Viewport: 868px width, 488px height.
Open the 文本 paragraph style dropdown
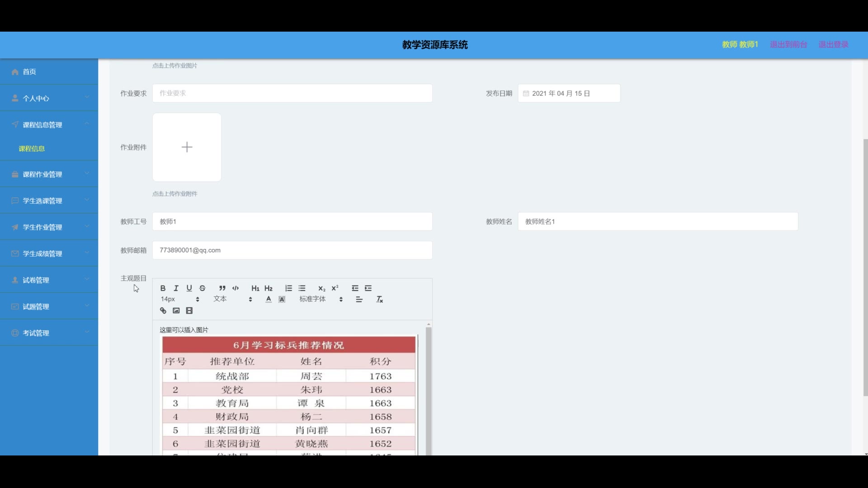click(232, 299)
